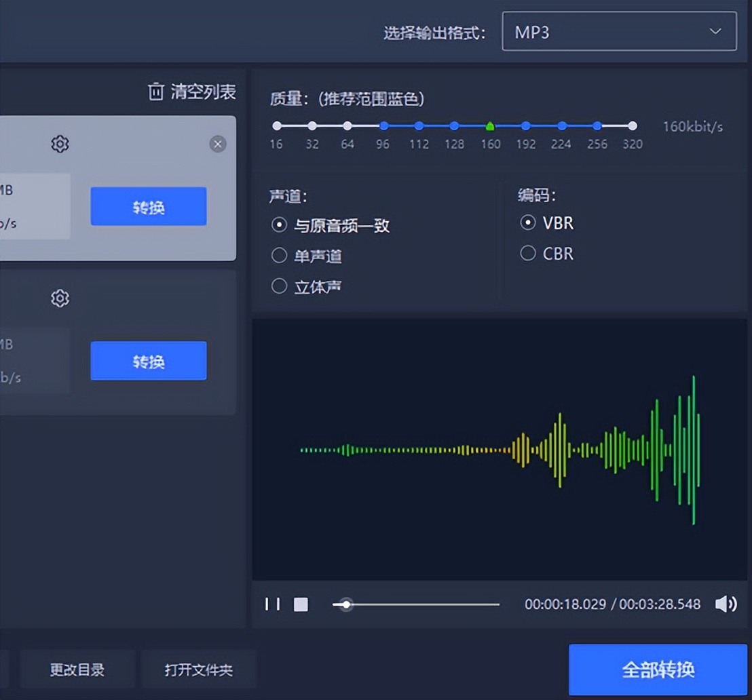Click 转换 button for first file
This screenshot has height=700, width=752.
(x=149, y=206)
